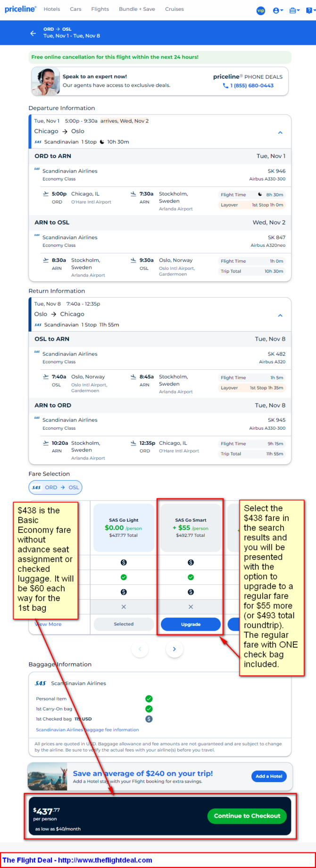
Task: Open the Hotels tab
Action: [x=52, y=9]
